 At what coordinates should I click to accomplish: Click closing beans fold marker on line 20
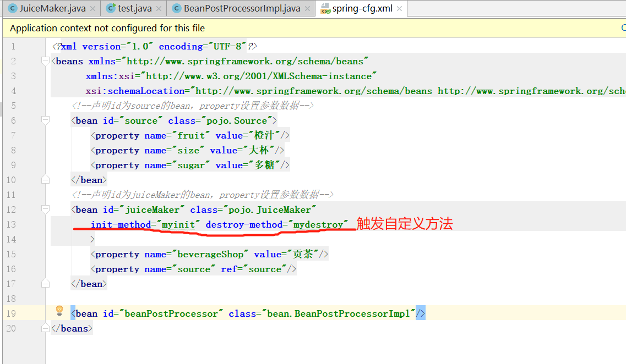tap(45, 328)
